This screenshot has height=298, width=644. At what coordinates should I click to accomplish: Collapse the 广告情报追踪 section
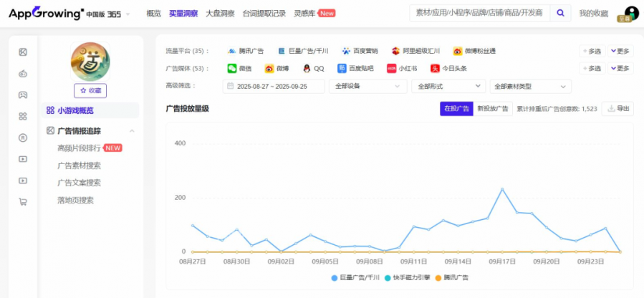pos(132,131)
